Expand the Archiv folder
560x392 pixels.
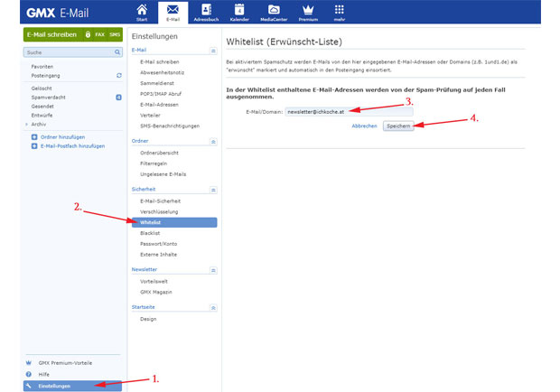pyautogui.click(x=27, y=125)
